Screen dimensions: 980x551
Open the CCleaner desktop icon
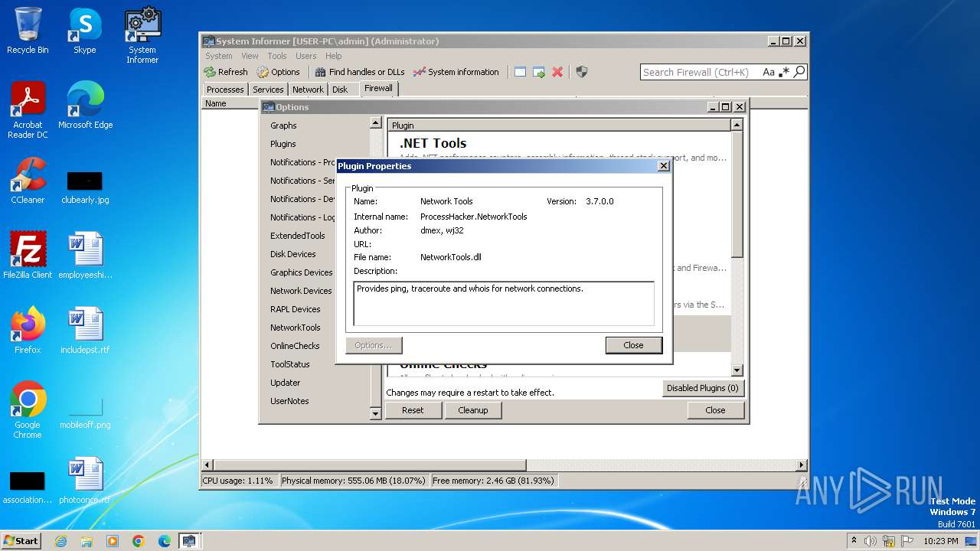28,181
